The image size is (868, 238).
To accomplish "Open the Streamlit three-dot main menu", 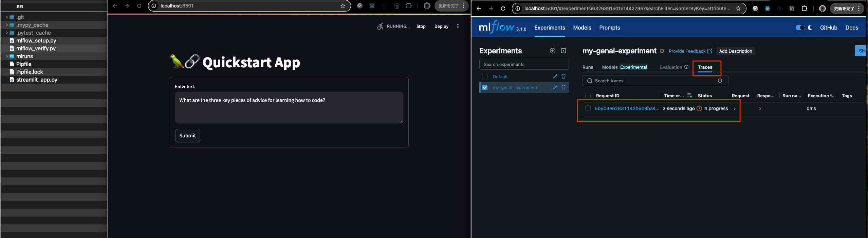I will coord(458,26).
